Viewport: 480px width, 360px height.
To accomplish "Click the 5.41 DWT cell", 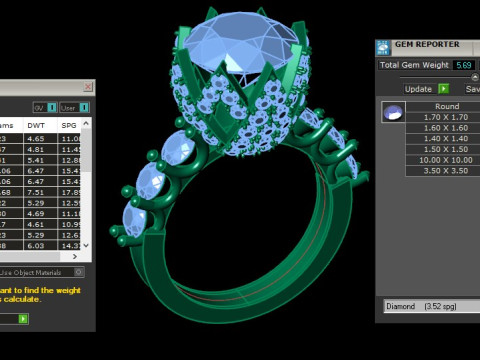I will click(x=40, y=160).
